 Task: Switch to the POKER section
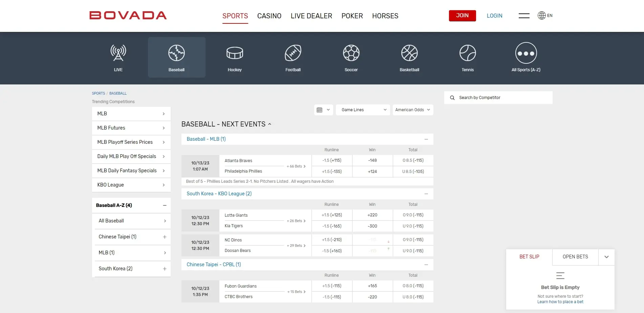(352, 16)
